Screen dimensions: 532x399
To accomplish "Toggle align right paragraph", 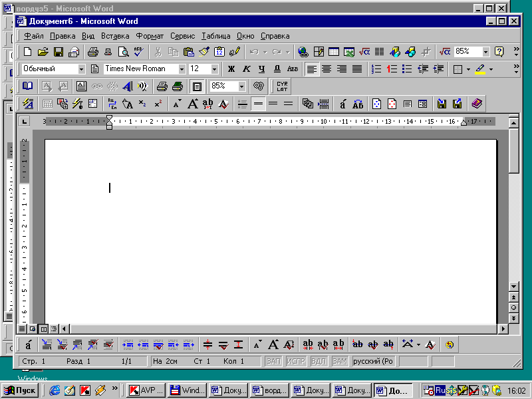I will [342, 69].
